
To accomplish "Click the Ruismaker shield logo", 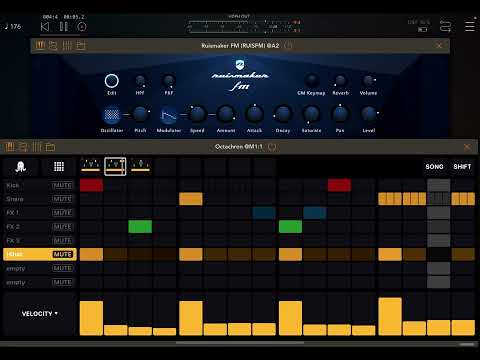I will pos(240,64).
